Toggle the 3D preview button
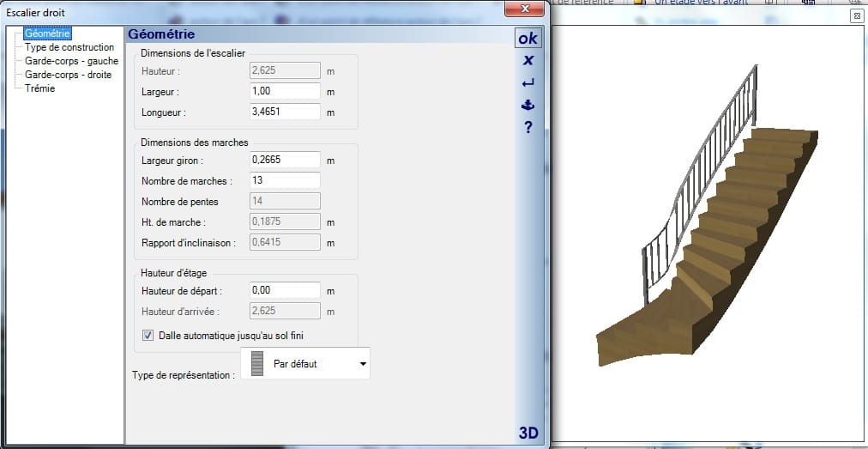The height and width of the screenshot is (449, 868). (528, 433)
